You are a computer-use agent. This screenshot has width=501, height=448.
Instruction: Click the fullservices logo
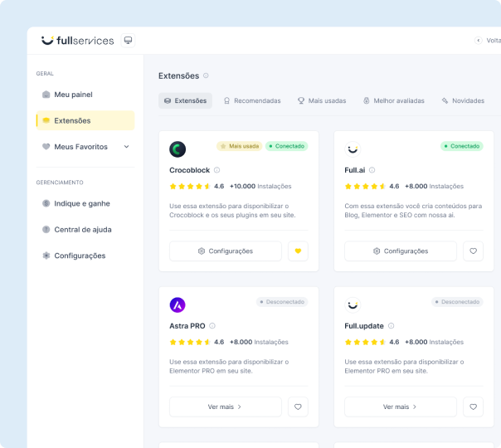77,41
